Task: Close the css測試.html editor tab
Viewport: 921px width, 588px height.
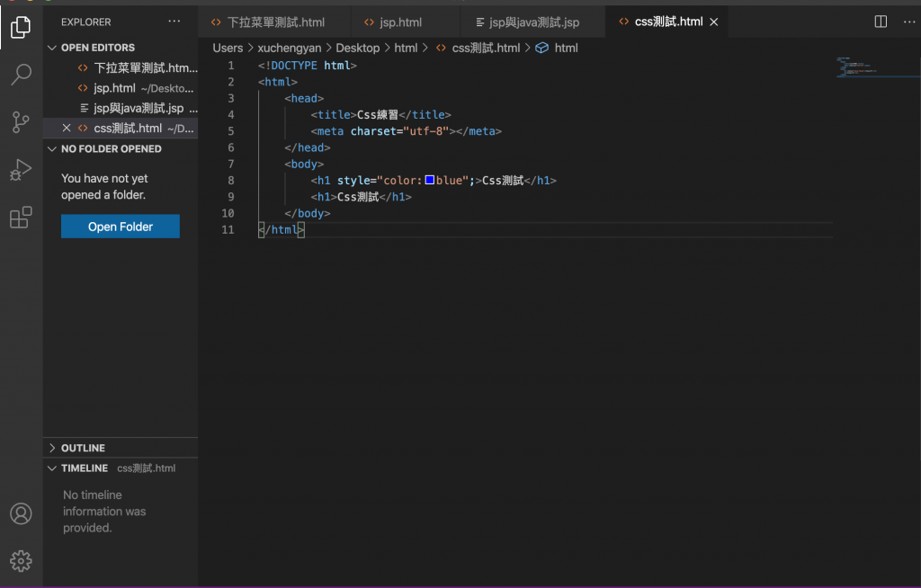Action: point(713,22)
